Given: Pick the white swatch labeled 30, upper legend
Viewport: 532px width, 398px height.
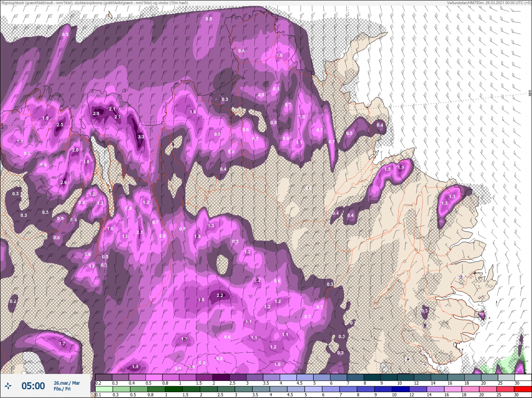Looking at the screenshot, I should point(523,378).
